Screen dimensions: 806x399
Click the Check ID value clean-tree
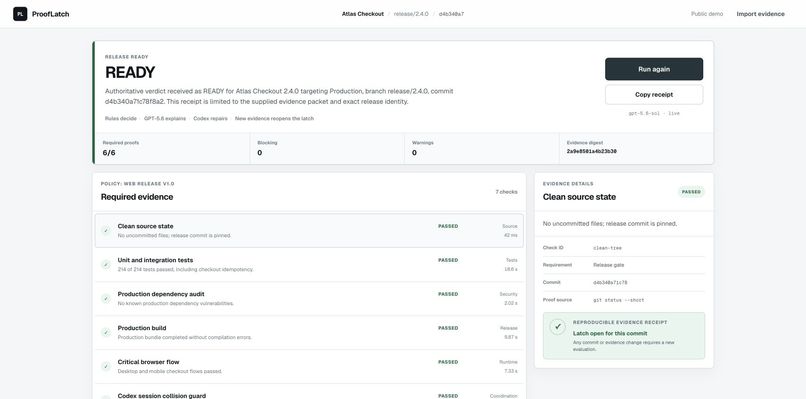point(608,248)
